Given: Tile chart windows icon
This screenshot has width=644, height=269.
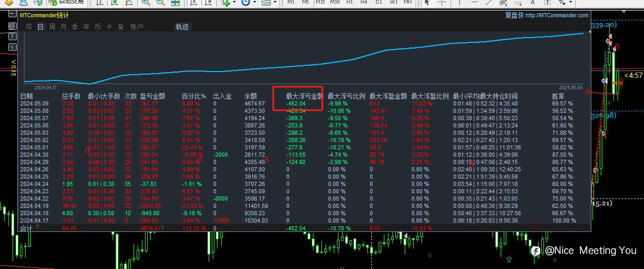Looking at the screenshot, I should pos(175,3).
